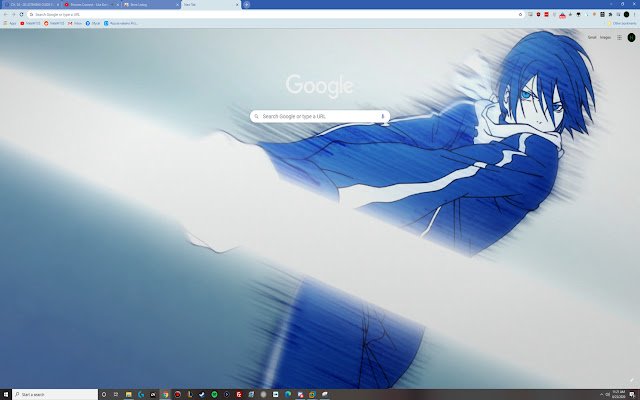Open the first YouTube bookmark
Image resolution: width=640 pixels, height=400 pixels.
[30, 23]
